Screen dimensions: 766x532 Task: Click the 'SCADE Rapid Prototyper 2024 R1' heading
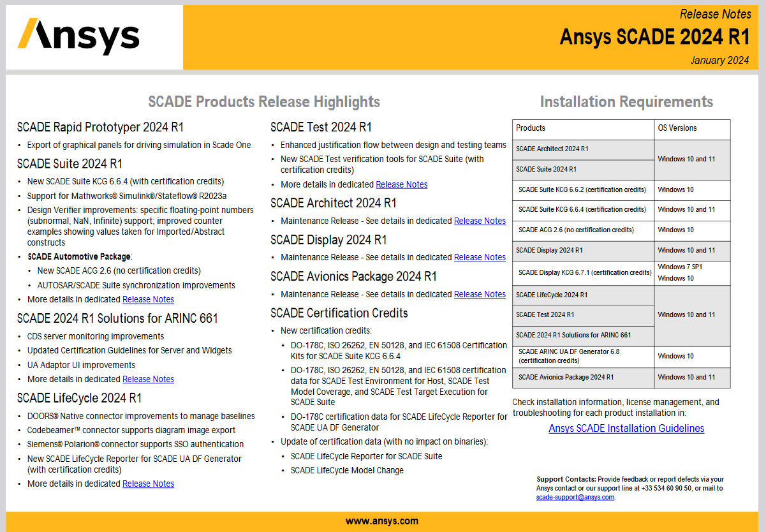tap(100, 127)
